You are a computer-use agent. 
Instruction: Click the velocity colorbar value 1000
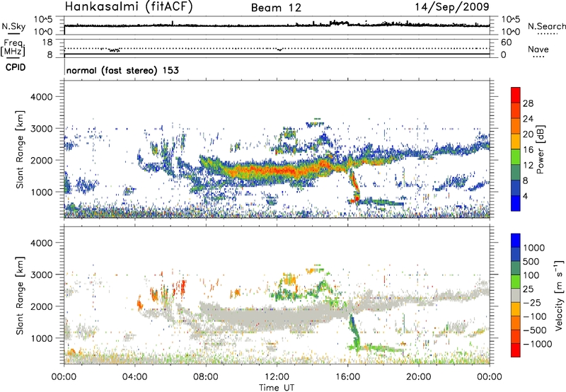534,248
